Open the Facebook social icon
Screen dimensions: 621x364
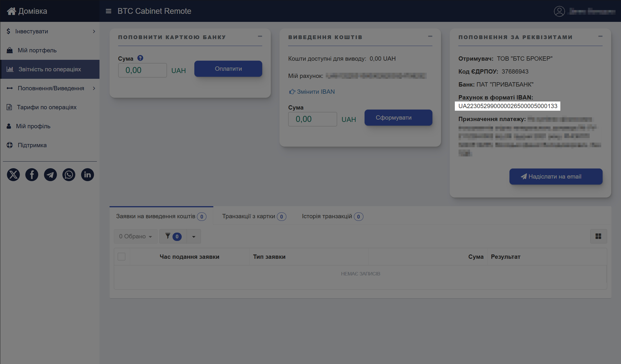click(32, 175)
